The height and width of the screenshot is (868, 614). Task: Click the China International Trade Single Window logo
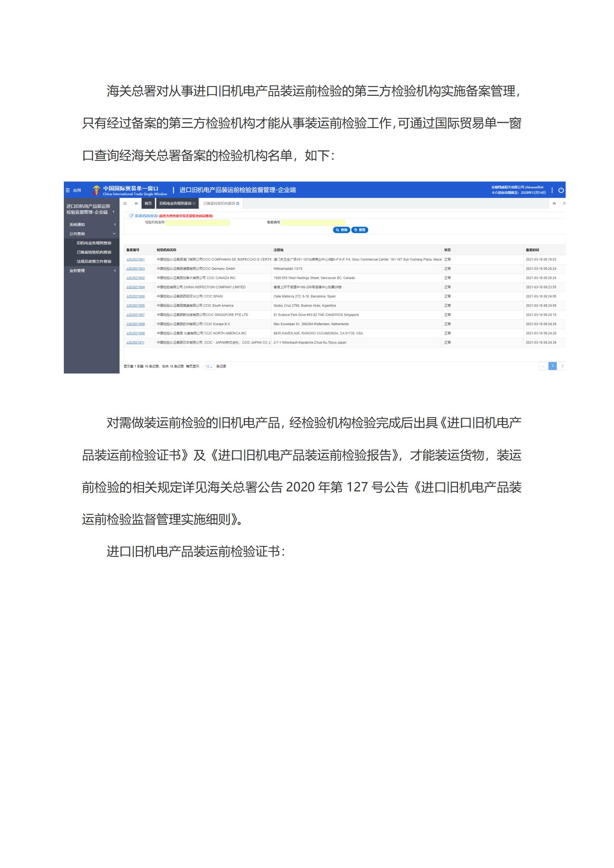130,190
